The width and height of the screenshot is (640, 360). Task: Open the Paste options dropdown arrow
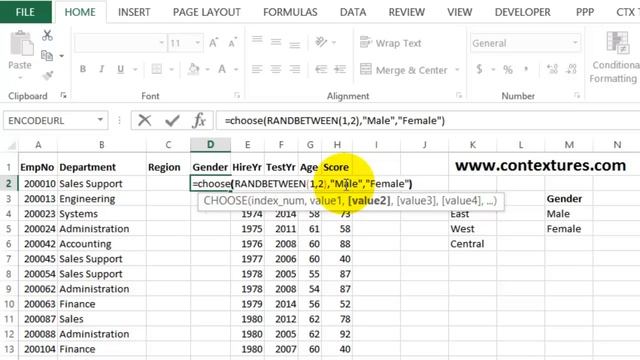click(20, 77)
